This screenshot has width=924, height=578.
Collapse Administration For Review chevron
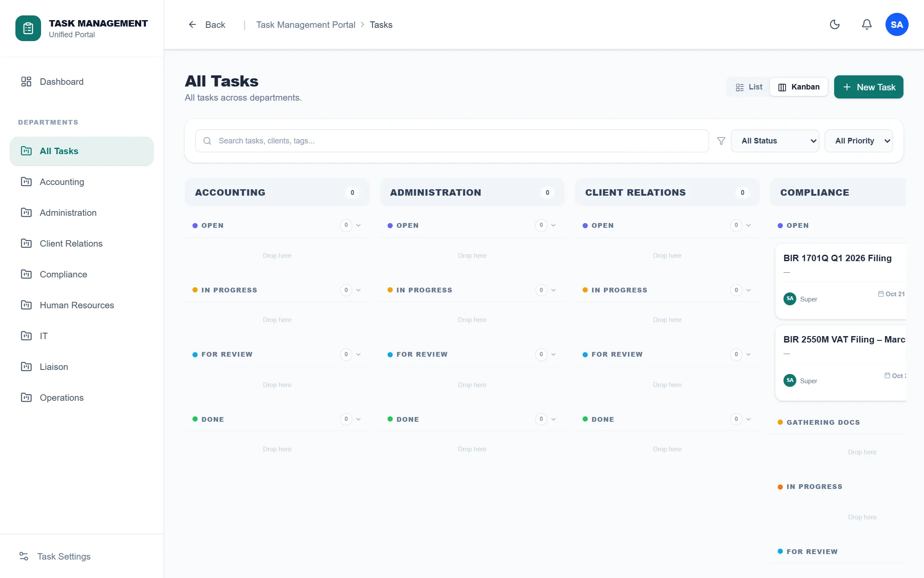pyautogui.click(x=554, y=354)
